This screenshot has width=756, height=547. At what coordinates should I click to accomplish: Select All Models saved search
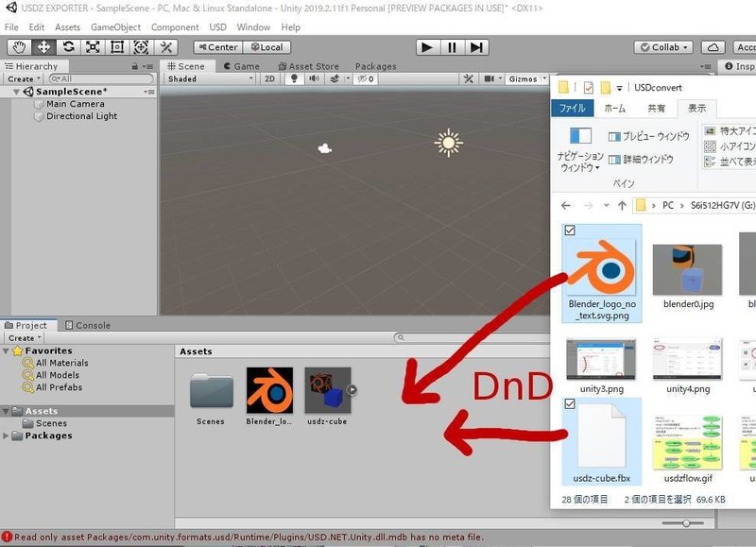[52, 375]
